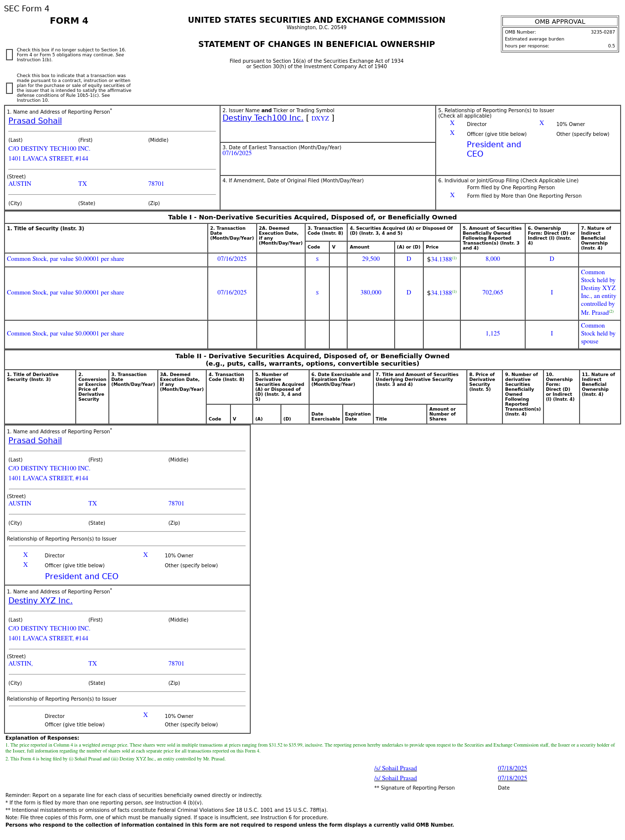Image resolution: width=625 pixels, height=840 pixels.
Task: Click 'AUSTIN,' city in the Destiny XYZ Inc. block
Action: [20, 664]
